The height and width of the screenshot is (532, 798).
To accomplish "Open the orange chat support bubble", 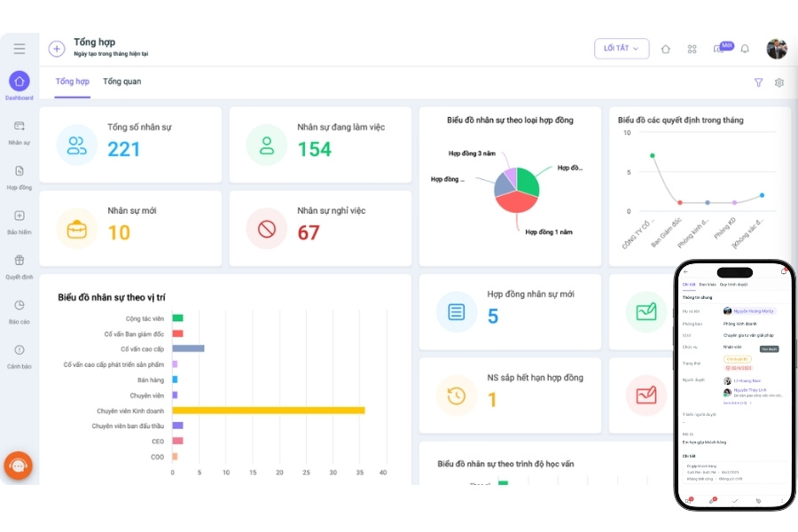I will [19, 465].
